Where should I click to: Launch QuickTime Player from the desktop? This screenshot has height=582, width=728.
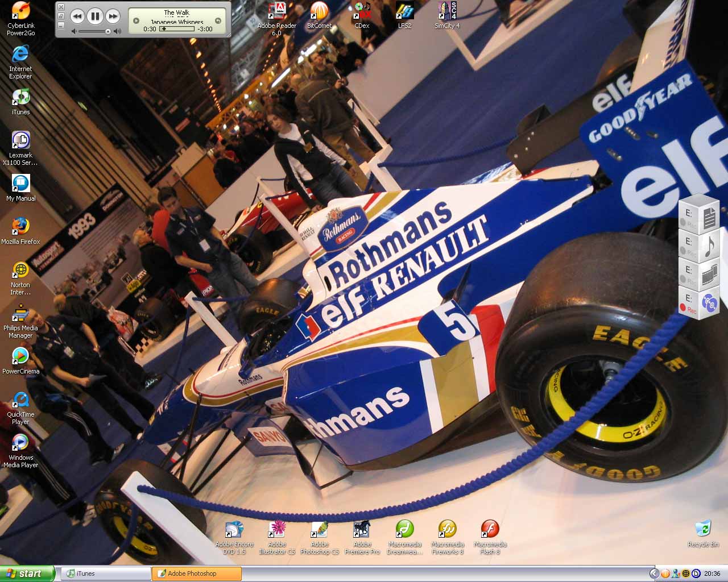pyautogui.click(x=20, y=408)
